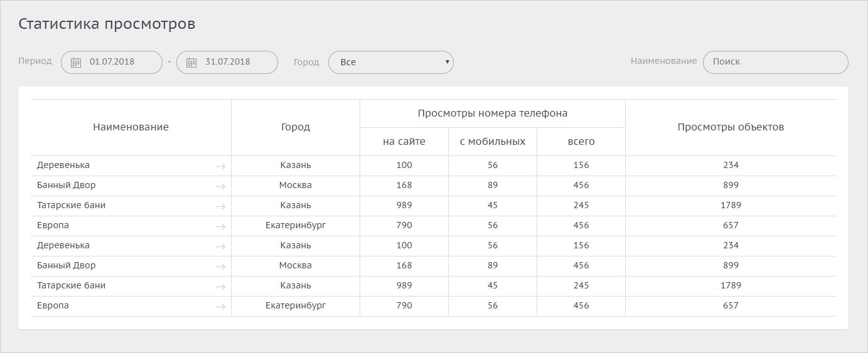Click the Просмотры объектов column header
The width and height of the screenshot is (868, 353).
tap(731, 127)
